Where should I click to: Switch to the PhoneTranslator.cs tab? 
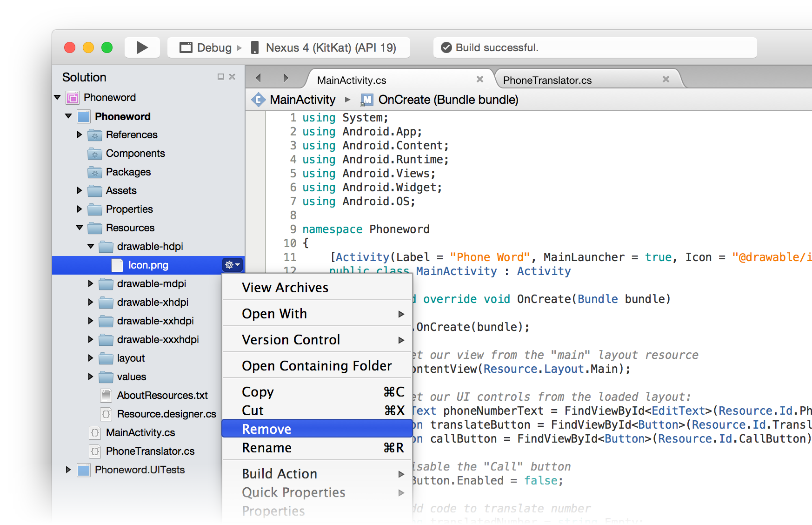point(547,80)
